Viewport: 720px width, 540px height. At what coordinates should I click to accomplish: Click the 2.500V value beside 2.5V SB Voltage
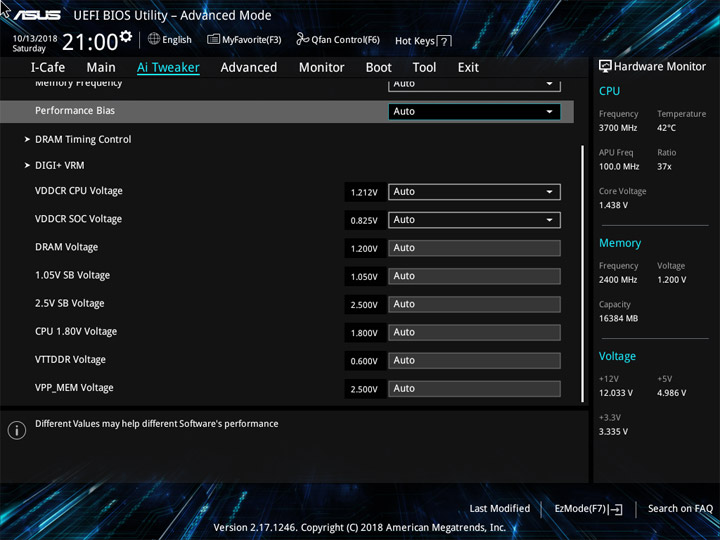[x=364, y=305]
